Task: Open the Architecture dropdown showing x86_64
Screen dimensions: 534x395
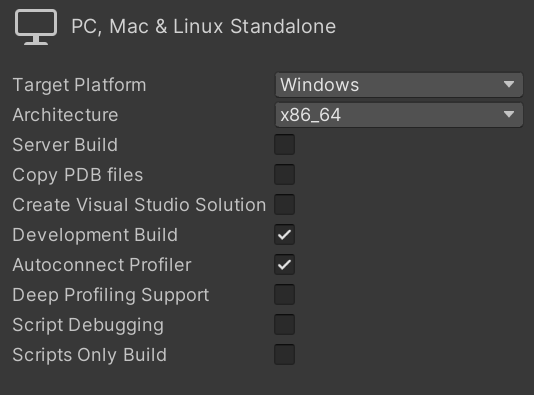Action: tap(399, 115)
